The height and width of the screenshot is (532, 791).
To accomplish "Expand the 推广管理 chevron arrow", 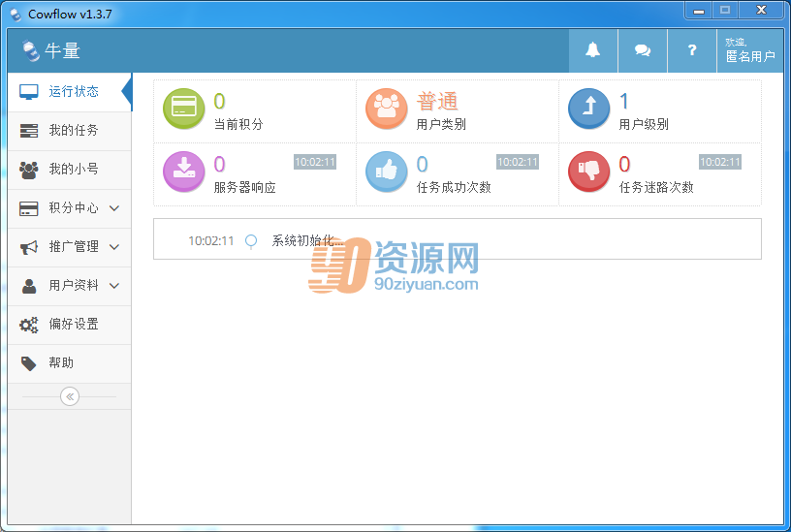I will coord(114,247).
